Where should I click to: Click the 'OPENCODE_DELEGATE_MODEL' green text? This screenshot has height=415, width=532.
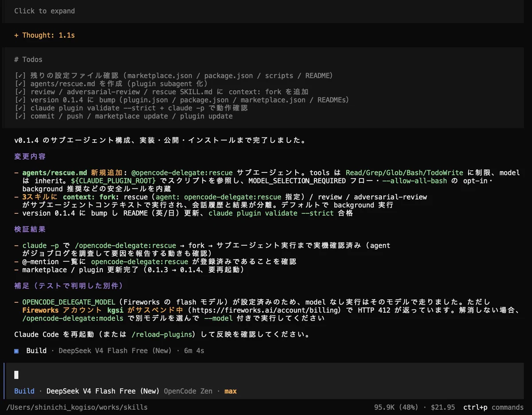point(69,302)
